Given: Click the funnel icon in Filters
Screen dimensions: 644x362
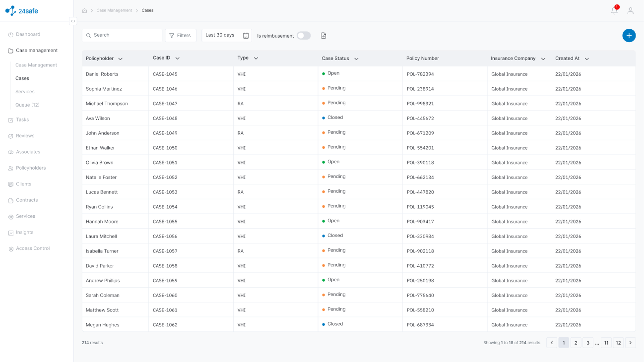Looking at the screenshot, I should (x=172, y=36).
